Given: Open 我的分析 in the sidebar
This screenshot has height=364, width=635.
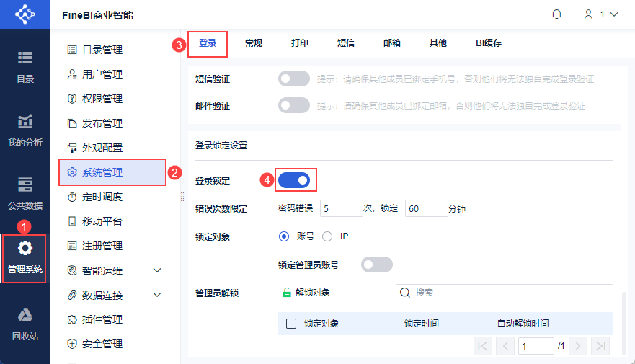Looking at the screenshot, I should tap(25, 129).
